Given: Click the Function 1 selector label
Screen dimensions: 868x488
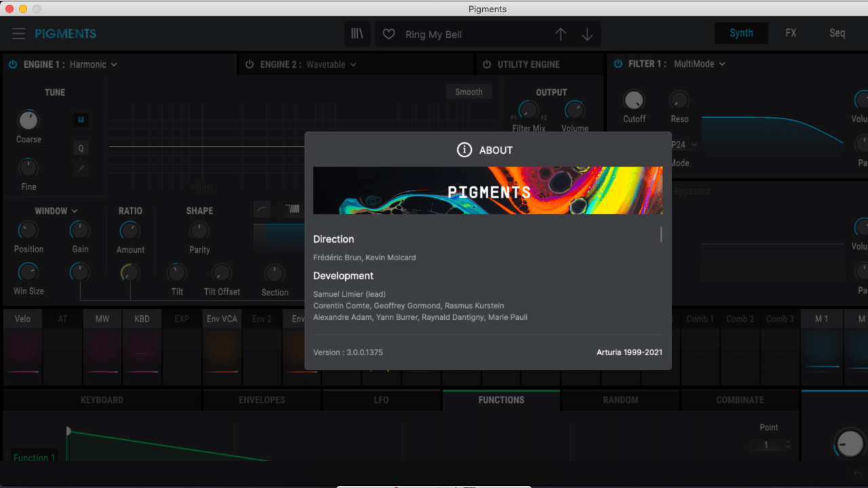Looking at the screenshot, I should 34,457.
